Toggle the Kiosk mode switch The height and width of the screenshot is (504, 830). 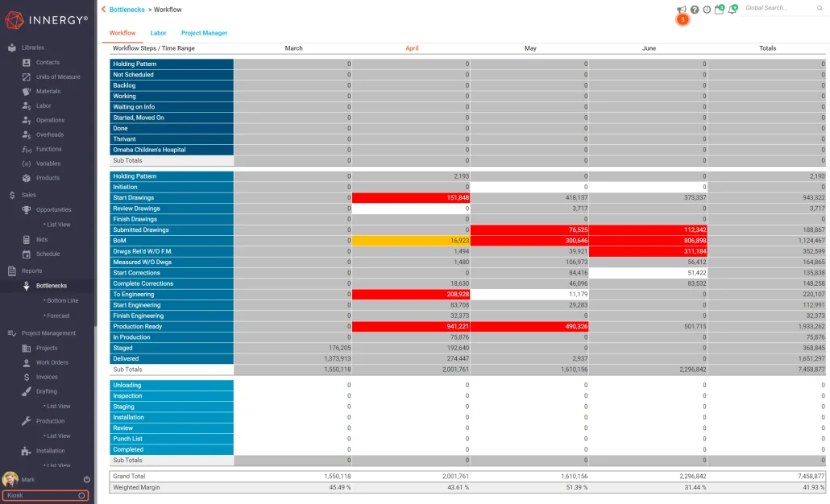click(81, 495)
